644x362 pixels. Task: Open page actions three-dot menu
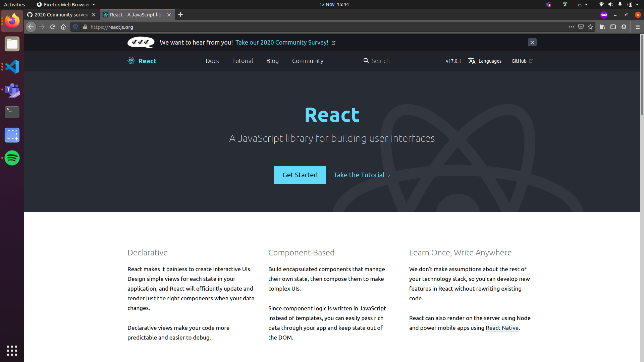pos(572,27)
